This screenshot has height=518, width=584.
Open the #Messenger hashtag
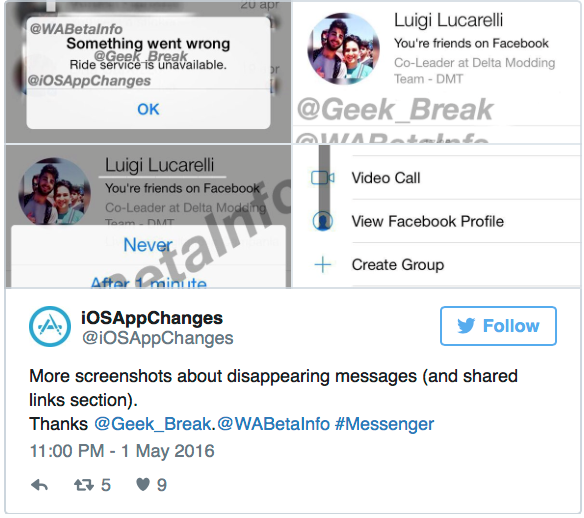coord(384,424)
